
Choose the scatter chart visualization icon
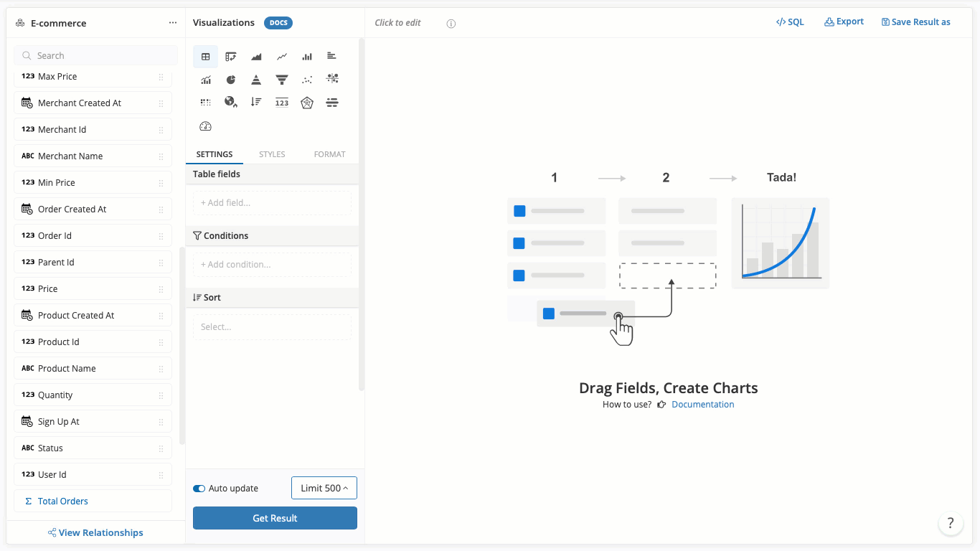(307, 80)
